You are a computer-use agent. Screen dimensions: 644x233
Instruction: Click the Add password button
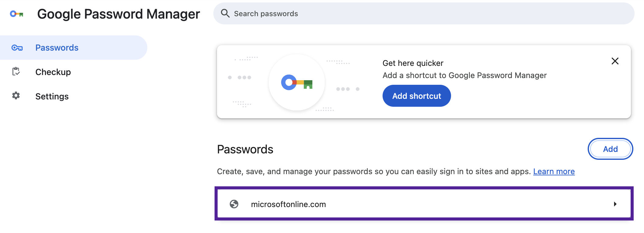tap(610, 149)
